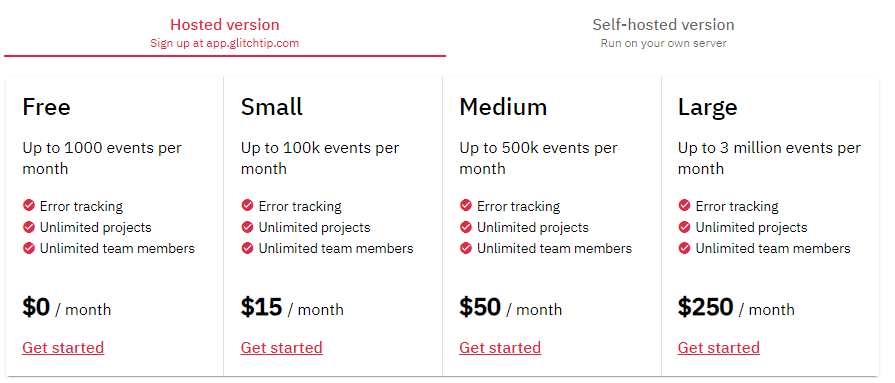Select Get started for the Large plan

(719, 348)
